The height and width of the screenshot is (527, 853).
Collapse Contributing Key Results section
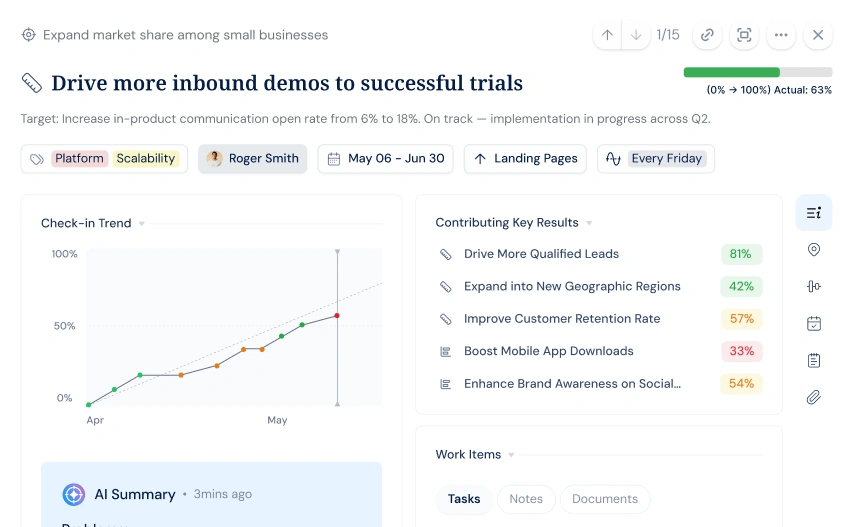[589, 223]
